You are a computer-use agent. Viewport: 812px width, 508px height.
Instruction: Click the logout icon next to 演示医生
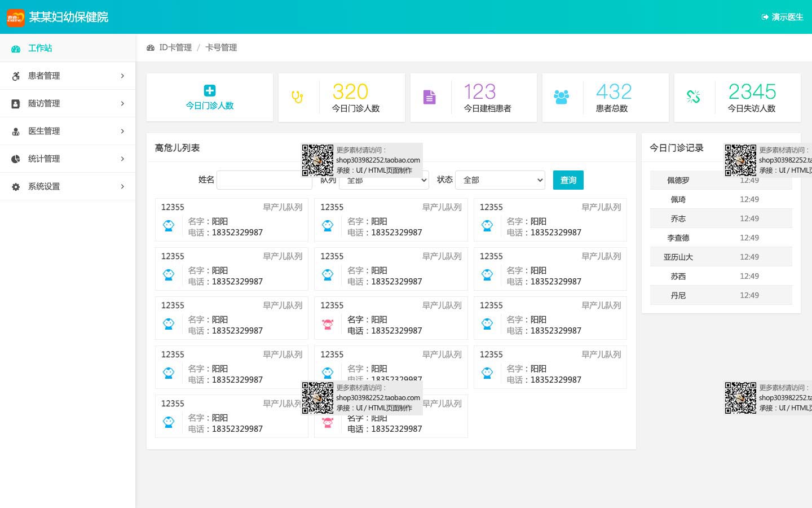pos(765,17)
